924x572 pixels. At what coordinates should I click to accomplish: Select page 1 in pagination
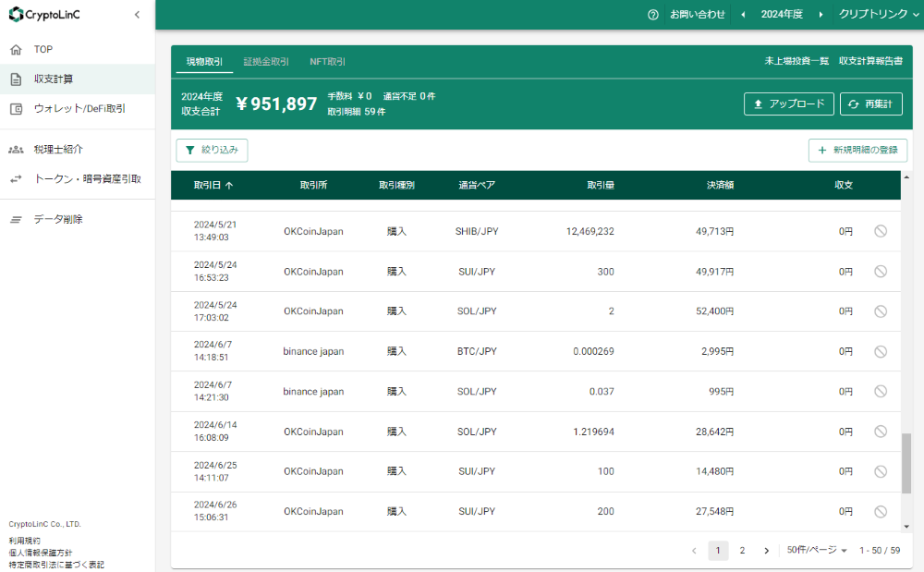(718, 550)
